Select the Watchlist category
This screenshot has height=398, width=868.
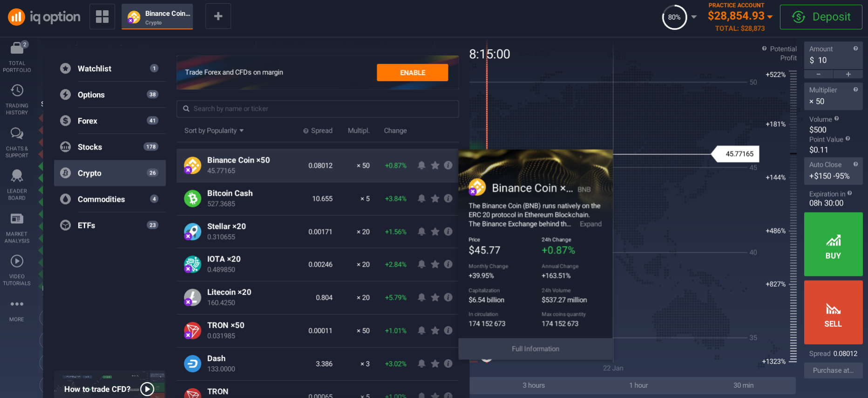110,69
